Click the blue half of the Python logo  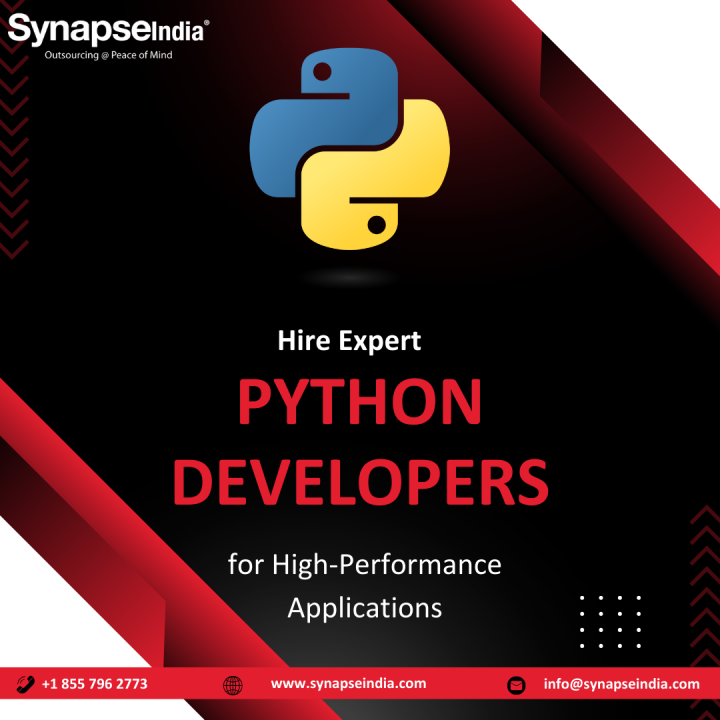point(300,120)
